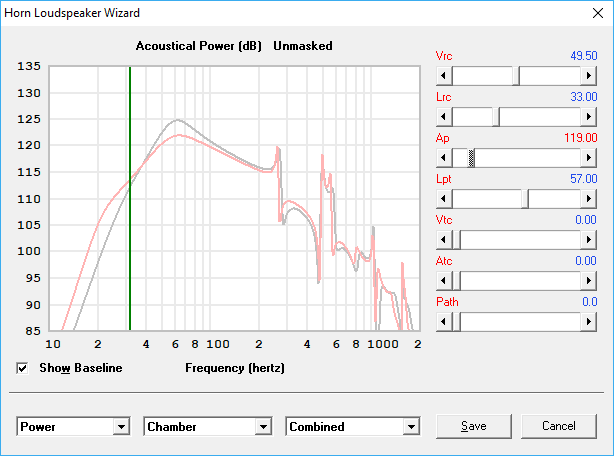Click the Lrc slider left arrow
The image size is (614, 456).
pyautogui.click(x=444, y=117)
